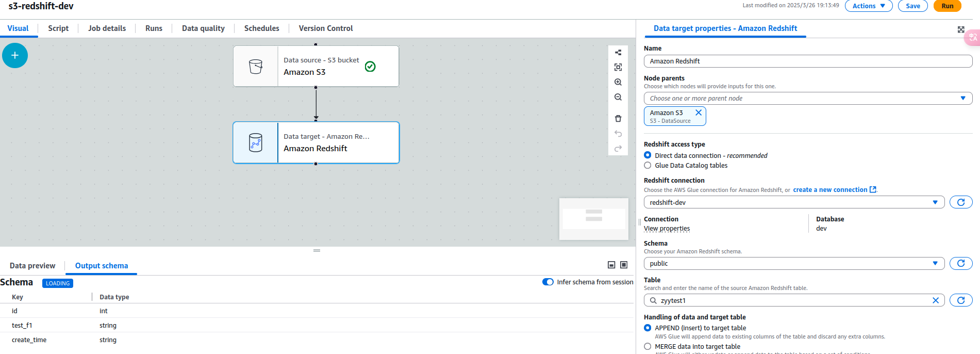Click the Table search input zyytest1
980x354 pixels.
(x=794, y=300)
